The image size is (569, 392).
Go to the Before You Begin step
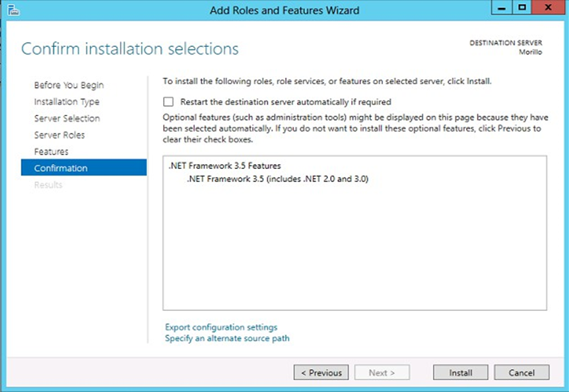[69, 85]
